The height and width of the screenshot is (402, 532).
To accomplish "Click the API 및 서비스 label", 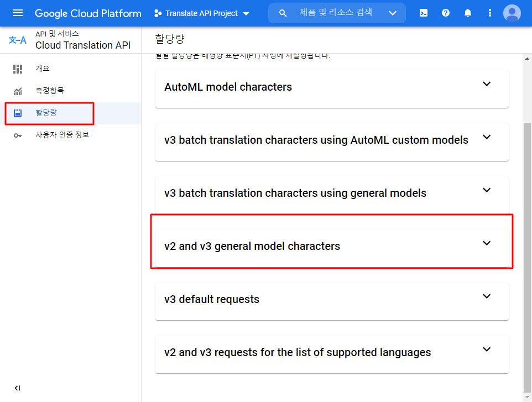I will pyautogui.click(x=57, y=34).
